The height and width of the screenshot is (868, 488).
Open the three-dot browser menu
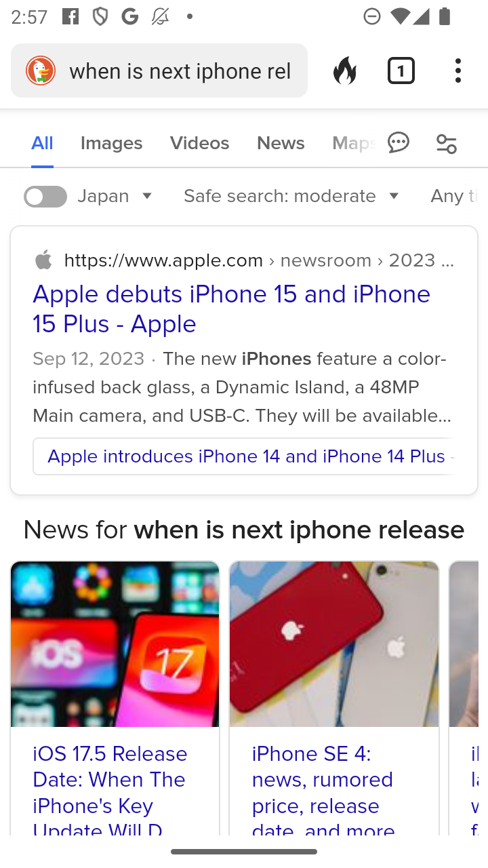(x=458, y=71)
